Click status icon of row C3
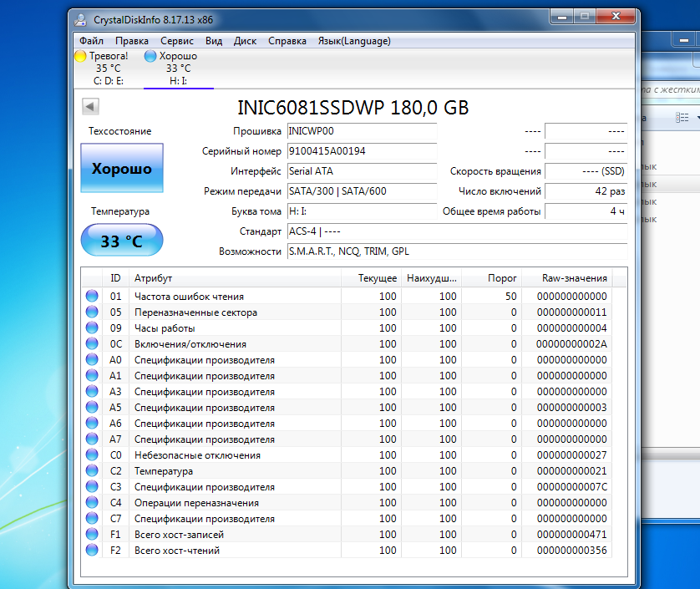 [92, 487]
